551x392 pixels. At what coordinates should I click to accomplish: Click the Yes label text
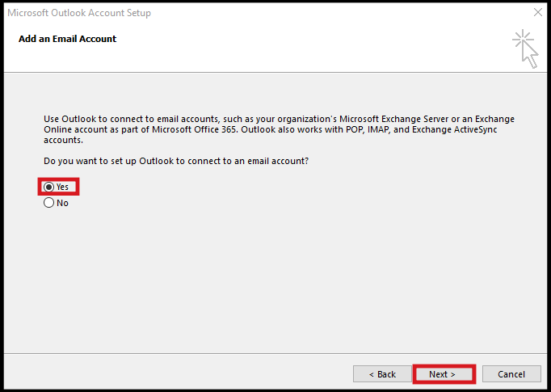(x=62, y=187)
